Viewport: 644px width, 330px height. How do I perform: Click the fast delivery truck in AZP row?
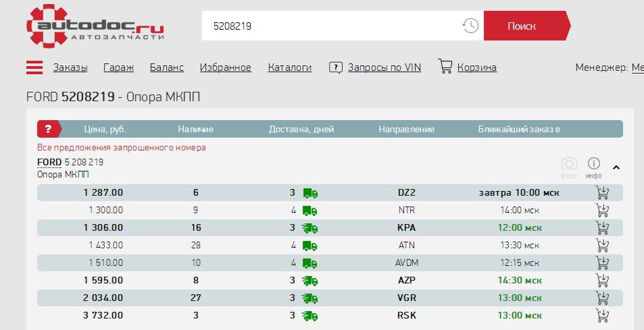point(309,281)
